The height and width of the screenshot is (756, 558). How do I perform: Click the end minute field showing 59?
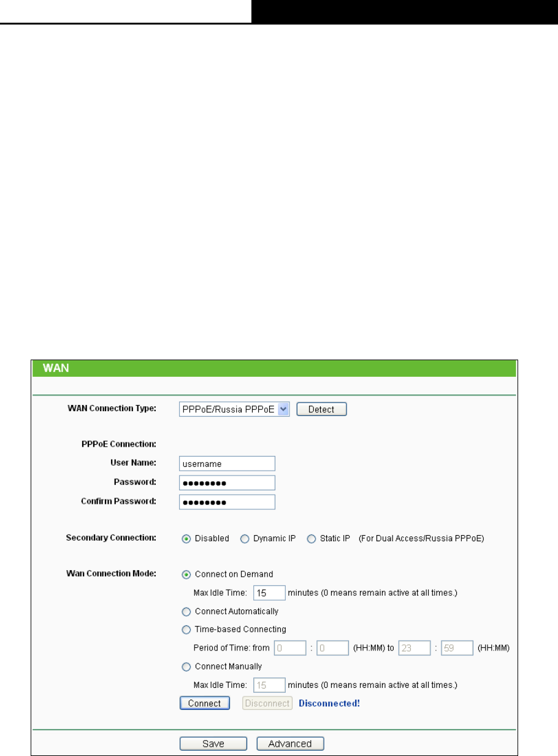[x=457, y=648]
